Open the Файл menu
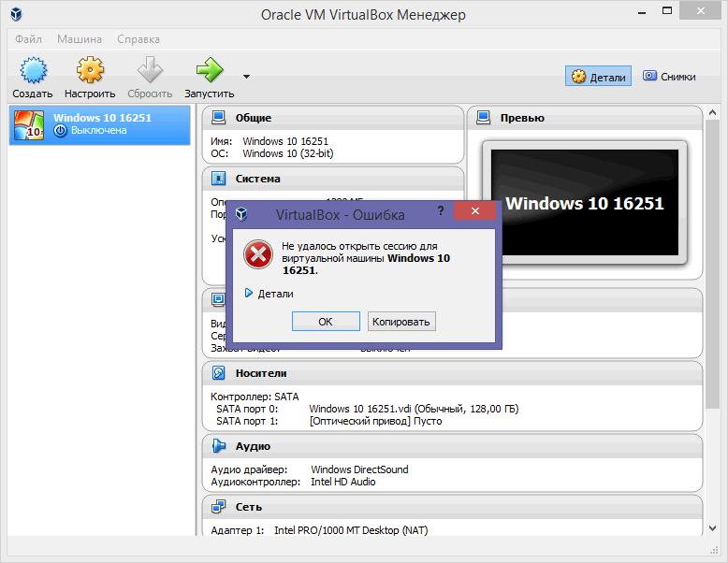 28,39
